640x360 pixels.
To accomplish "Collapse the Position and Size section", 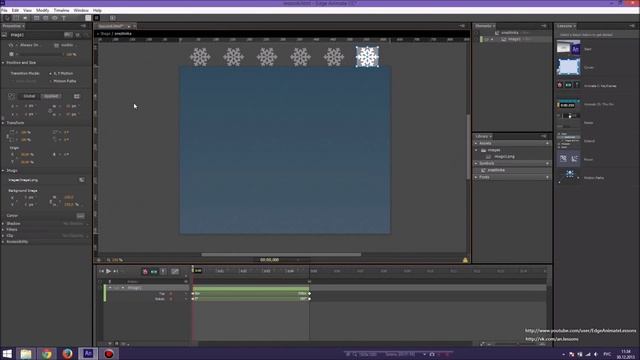I will point(3,63).
